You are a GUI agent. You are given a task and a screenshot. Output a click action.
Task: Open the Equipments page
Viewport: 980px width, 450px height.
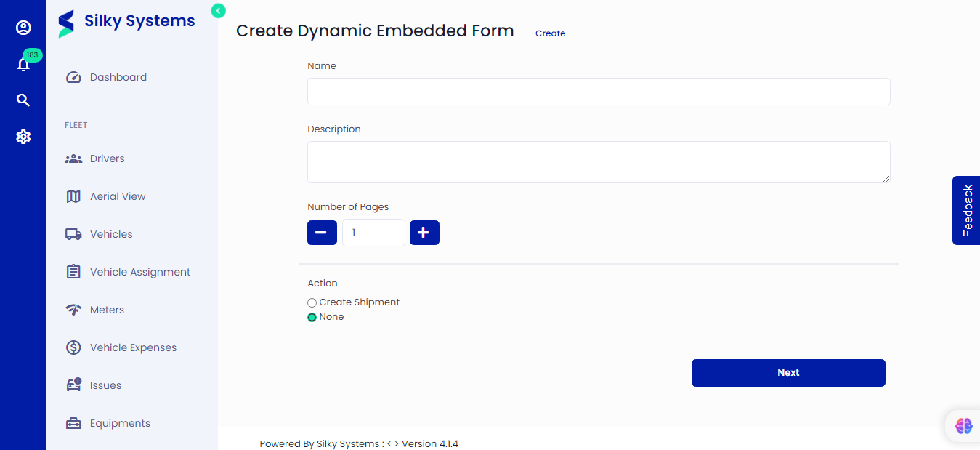click(120, 422)
